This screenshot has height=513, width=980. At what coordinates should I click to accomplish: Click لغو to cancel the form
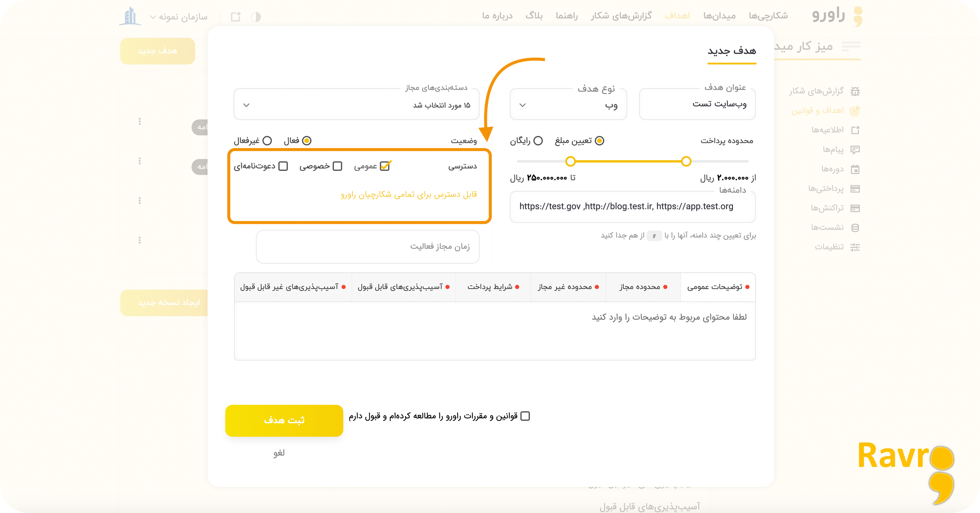point(279,453)
